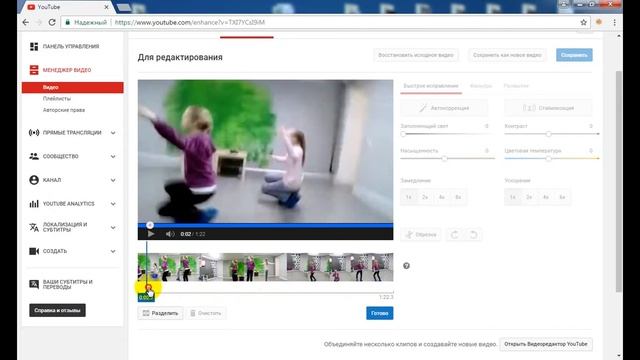The width and height of the screenshot is (640, 360).
Task: Click the blue Сохранить button
Action: coord(574,55)
